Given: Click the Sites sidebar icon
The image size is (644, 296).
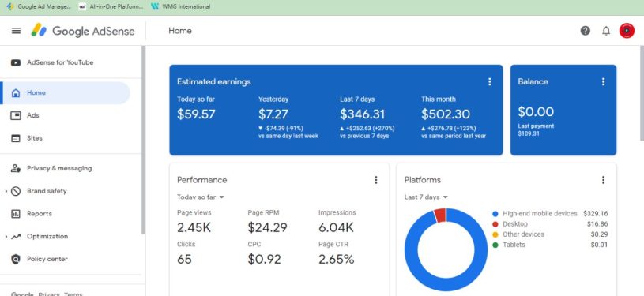Looking at the screenshot, I should pyautogui.click(x=16, y=138).
